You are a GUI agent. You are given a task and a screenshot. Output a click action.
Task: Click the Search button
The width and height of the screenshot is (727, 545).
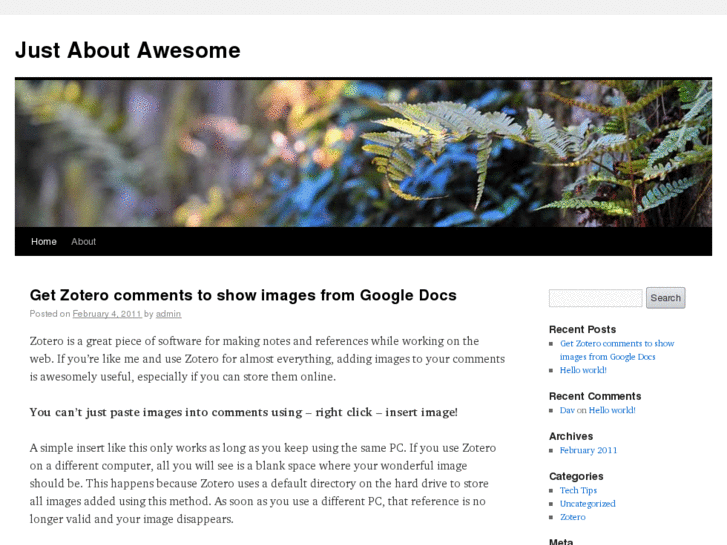click(665, 298)
